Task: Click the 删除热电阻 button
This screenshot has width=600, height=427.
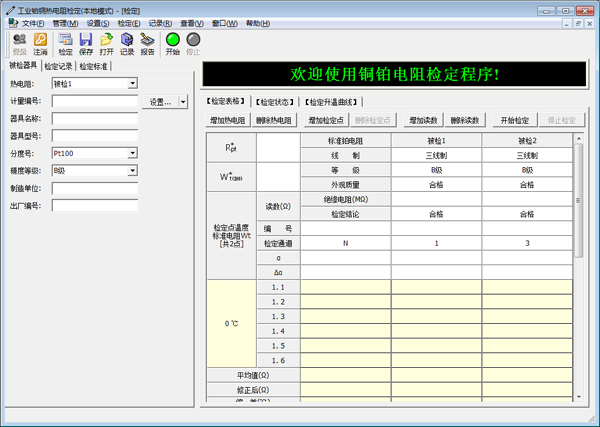Action: tap(274, 120)
